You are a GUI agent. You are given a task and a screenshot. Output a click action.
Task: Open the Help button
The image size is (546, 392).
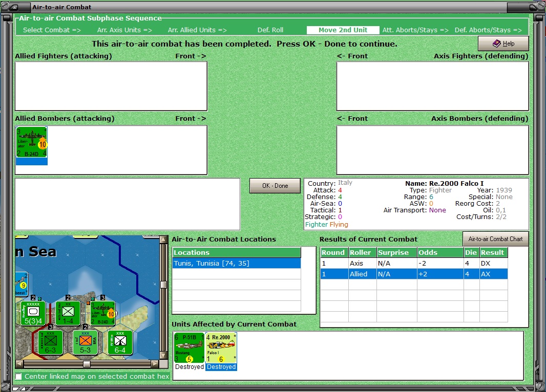tap(503, 43)
